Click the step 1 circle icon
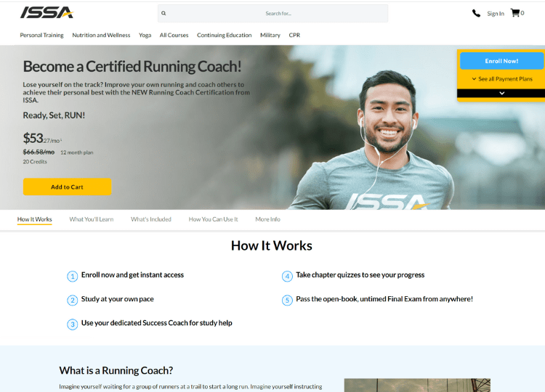The height and width of the screenshot is (392, 545). (x=72, y=277)
